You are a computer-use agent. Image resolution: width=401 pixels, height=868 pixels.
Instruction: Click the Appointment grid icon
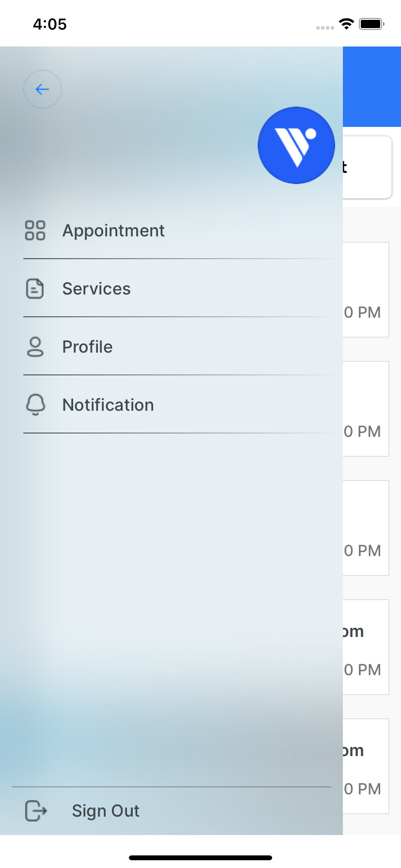click(x=35, y=231)
